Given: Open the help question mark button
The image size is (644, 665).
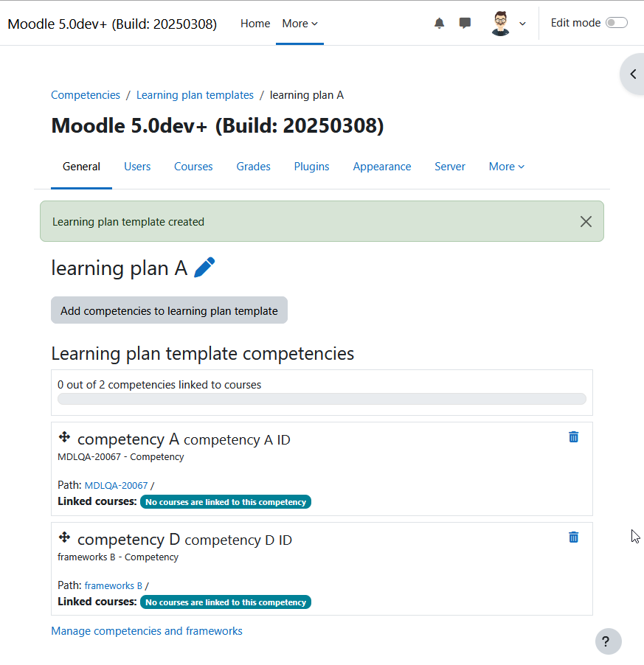Looking at the screenshot, I should [609, 641].
